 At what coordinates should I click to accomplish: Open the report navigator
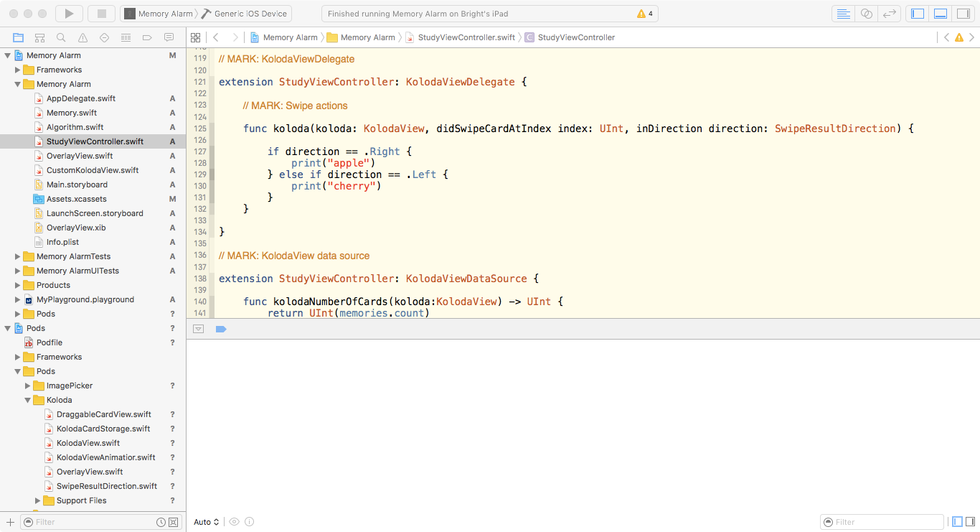point(169,37)
